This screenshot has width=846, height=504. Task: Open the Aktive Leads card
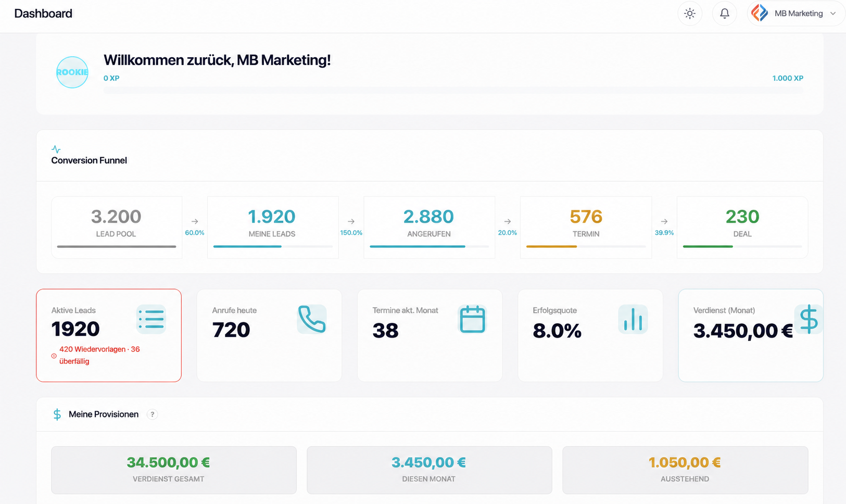point(109,335)
